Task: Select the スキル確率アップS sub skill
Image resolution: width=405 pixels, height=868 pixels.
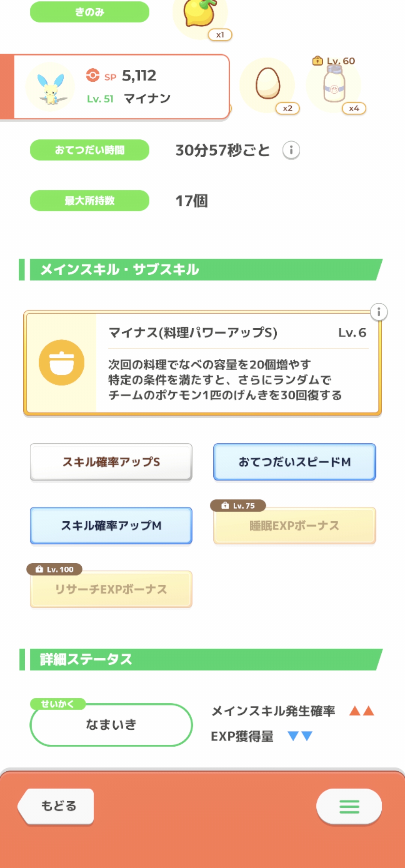Action: tap(111, 462)
